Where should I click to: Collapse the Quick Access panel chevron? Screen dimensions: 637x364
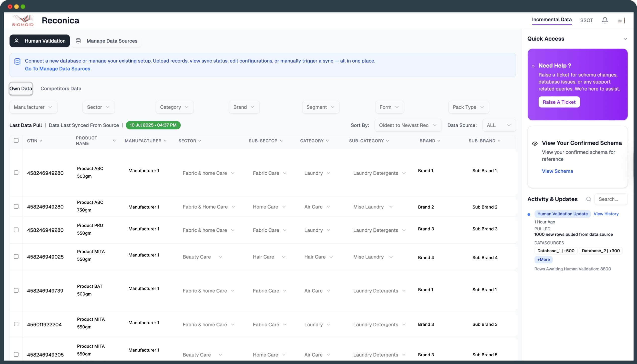625,39
